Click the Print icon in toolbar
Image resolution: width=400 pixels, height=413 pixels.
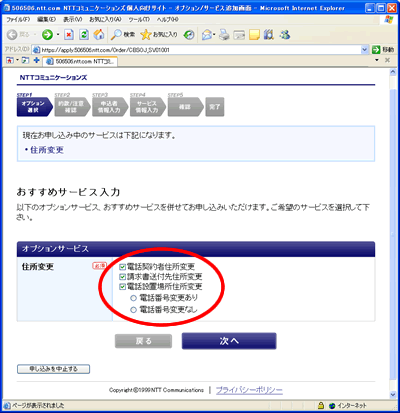[x=224, y=34]
